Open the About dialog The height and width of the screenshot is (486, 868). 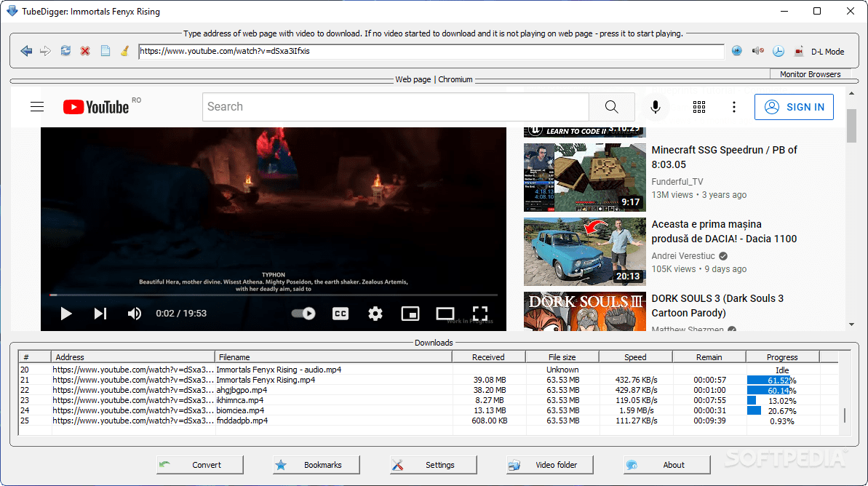pos(666,465)
